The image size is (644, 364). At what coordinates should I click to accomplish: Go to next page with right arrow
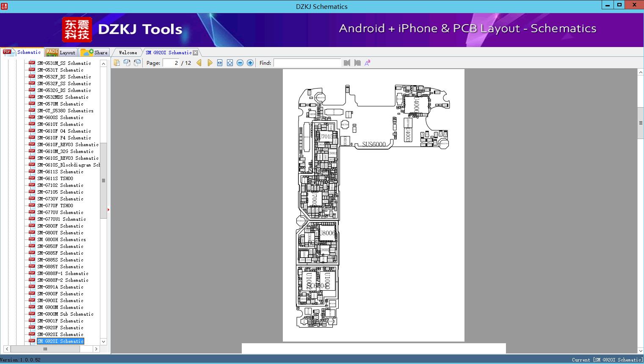[x=210, y=63]
